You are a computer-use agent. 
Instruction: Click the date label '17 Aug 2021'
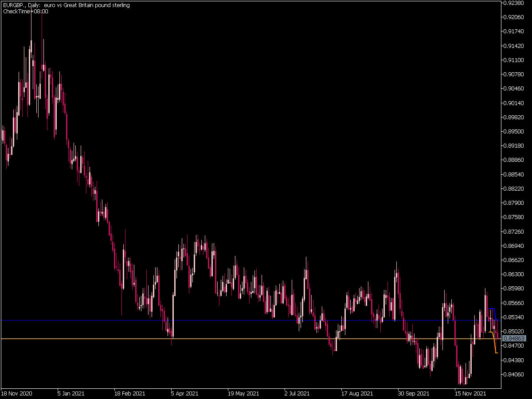point(357,393)
